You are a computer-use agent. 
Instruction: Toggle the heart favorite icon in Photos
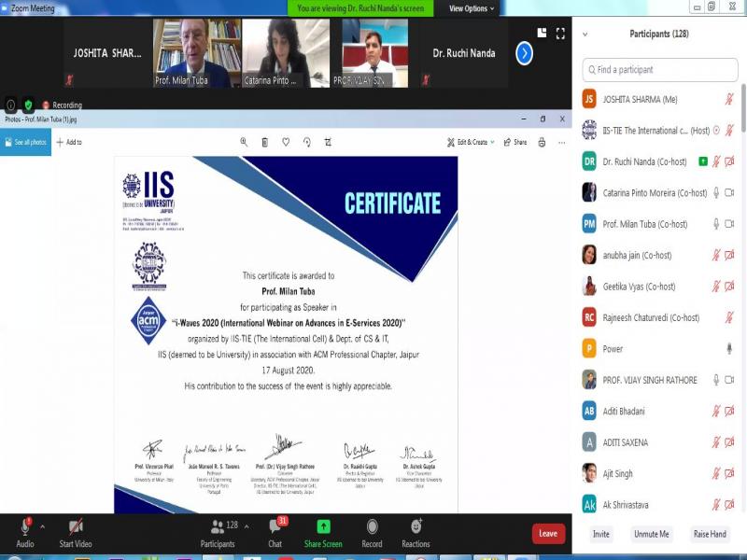(286, 142)
